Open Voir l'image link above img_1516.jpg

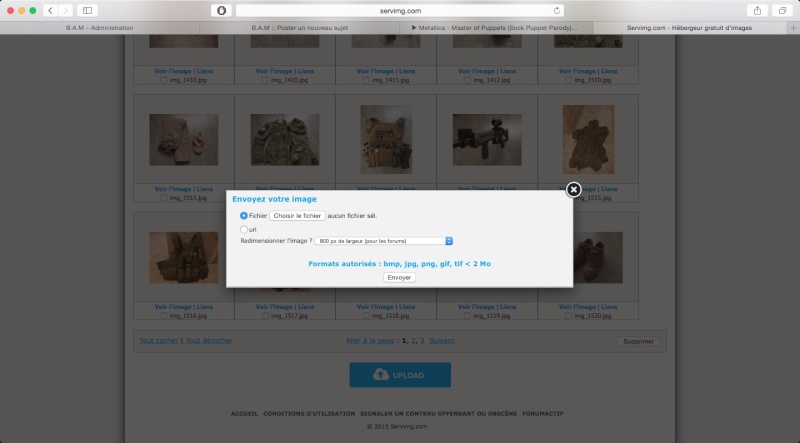click(173, 307)
